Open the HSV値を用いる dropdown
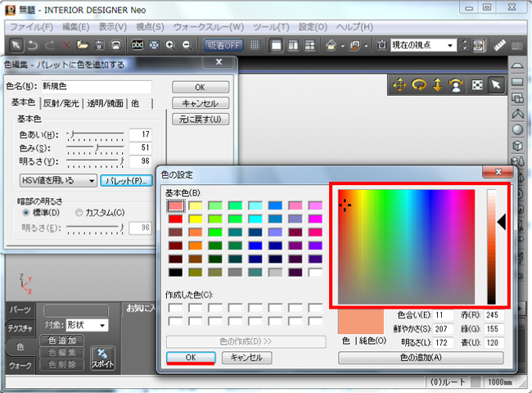 click(58, 180)
